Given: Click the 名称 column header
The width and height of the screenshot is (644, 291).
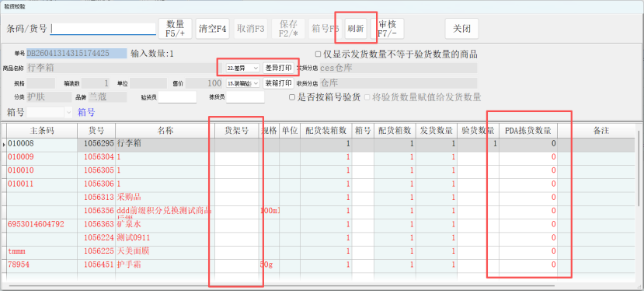Looking at the screenshot, I should 165,131.
